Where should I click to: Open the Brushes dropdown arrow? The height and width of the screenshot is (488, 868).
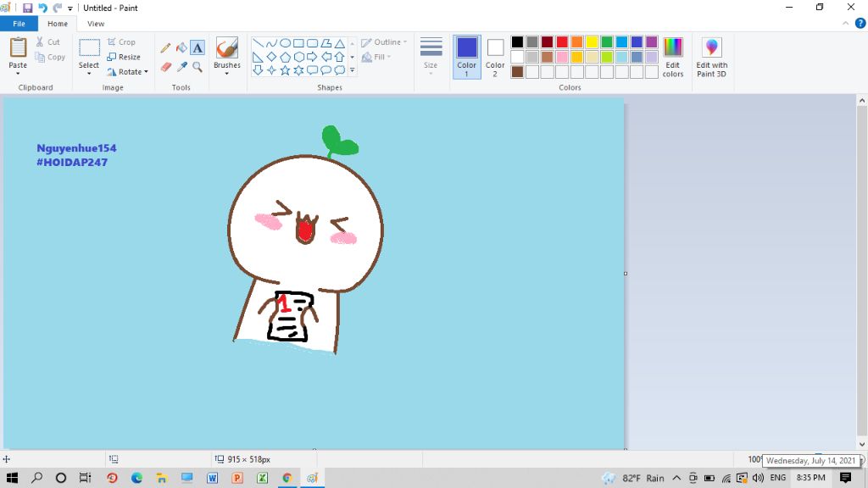(x=227, y=74)
